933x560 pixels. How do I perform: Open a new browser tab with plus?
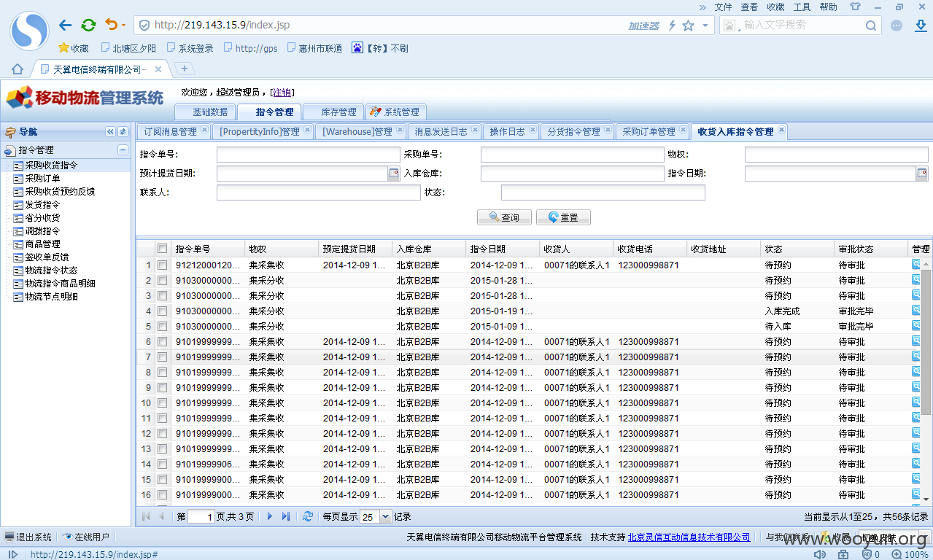click(185, 69)
